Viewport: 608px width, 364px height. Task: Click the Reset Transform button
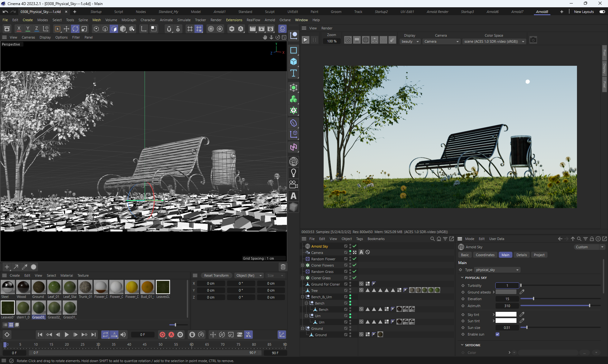pos(216,275)
